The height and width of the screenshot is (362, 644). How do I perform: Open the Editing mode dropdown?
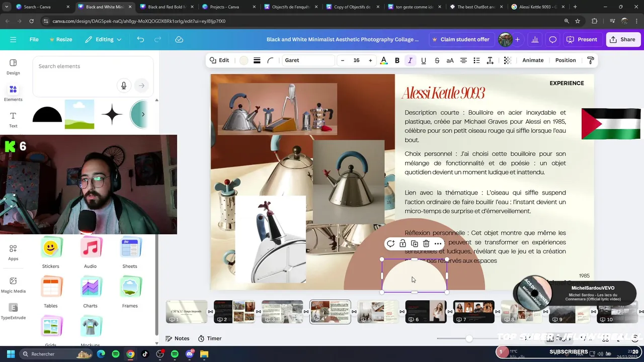(x=103, y=39)
